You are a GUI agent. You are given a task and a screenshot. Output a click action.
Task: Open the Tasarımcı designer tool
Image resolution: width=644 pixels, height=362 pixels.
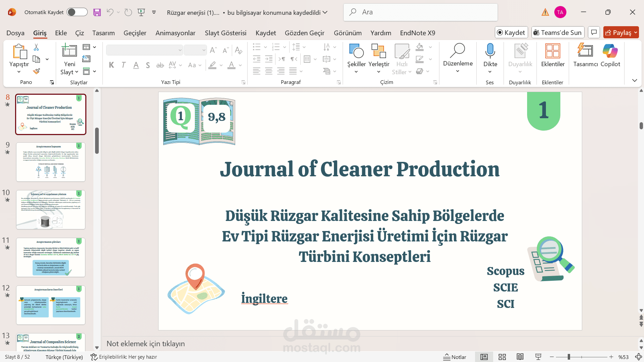coord(585,51)
